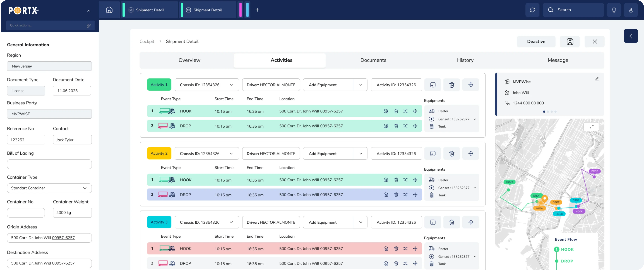644x270 pixels.
Task: Edit MVPWise contact card with pencil icon
Action: pyautogui.click(x=597, y=79)
